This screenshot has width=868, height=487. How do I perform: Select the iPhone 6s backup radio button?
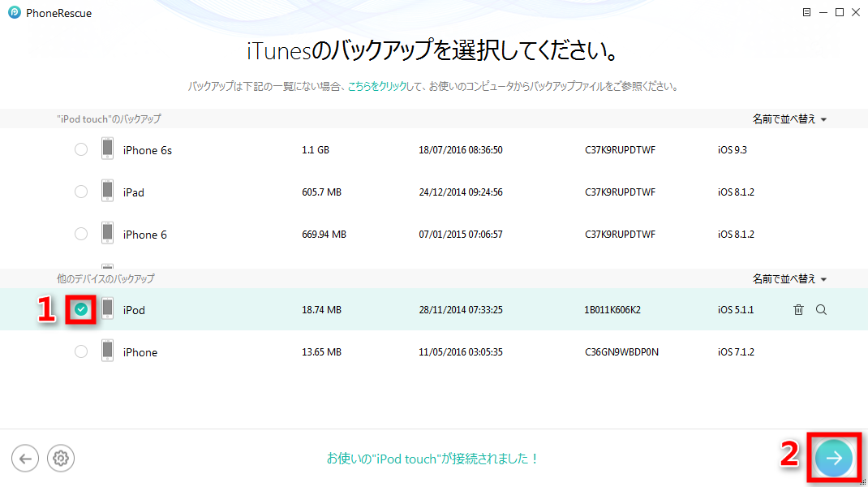pyautogui.click(x=81, y=149)
